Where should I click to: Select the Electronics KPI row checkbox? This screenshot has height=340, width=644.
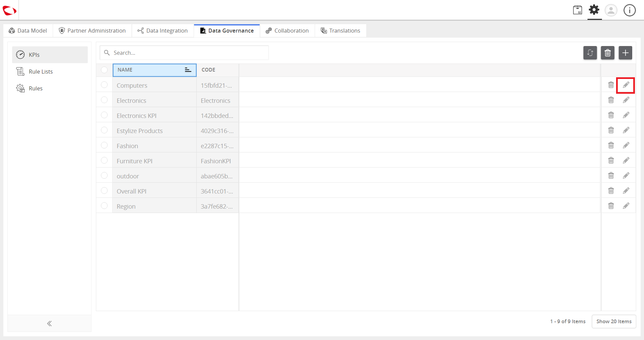(104, 115)
